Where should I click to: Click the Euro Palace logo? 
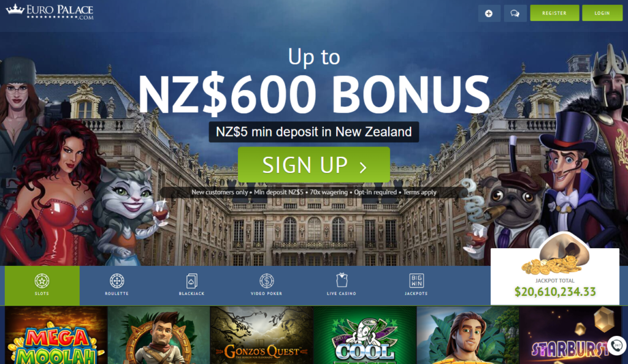click(50, 12)
